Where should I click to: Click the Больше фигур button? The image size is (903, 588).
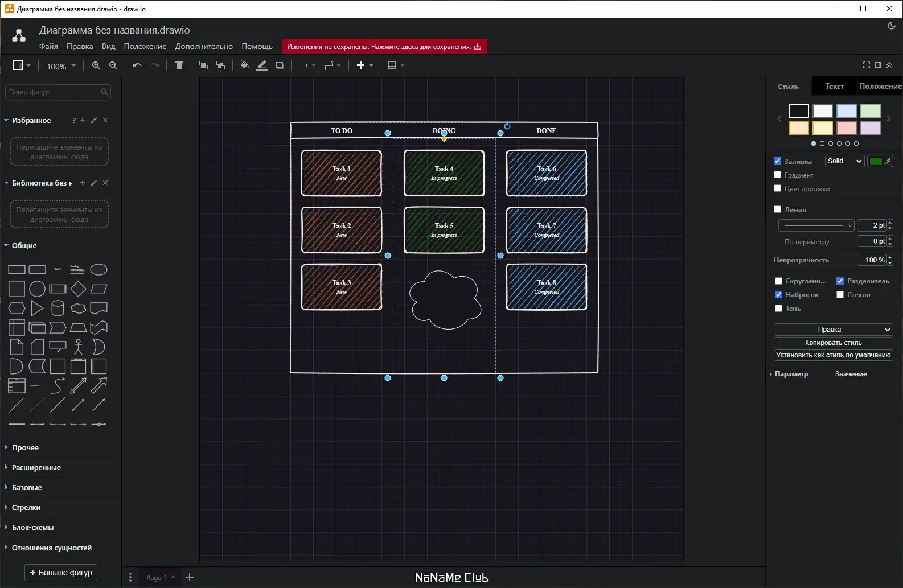[x=61, y=573]
